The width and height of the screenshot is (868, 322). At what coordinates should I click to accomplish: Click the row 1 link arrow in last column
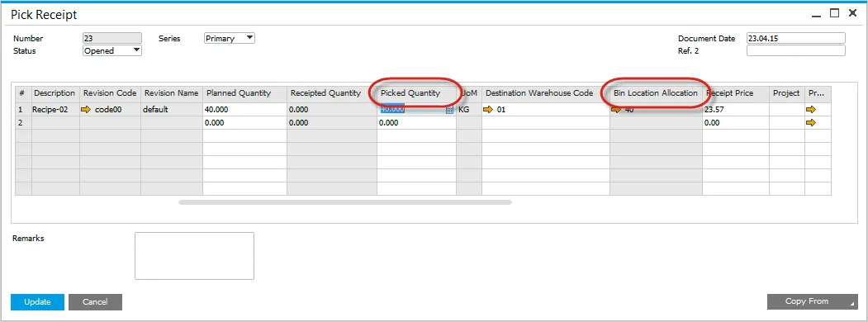pos(811,110)
